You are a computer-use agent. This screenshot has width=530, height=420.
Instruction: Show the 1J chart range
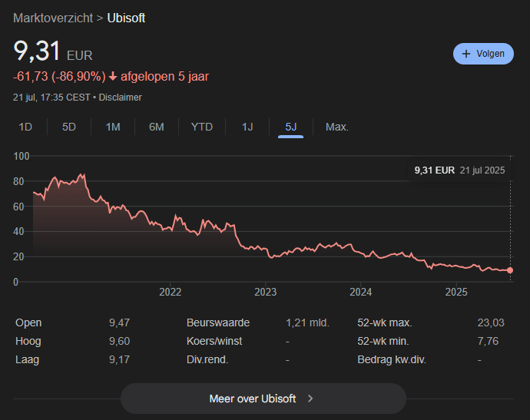point(247,127)
